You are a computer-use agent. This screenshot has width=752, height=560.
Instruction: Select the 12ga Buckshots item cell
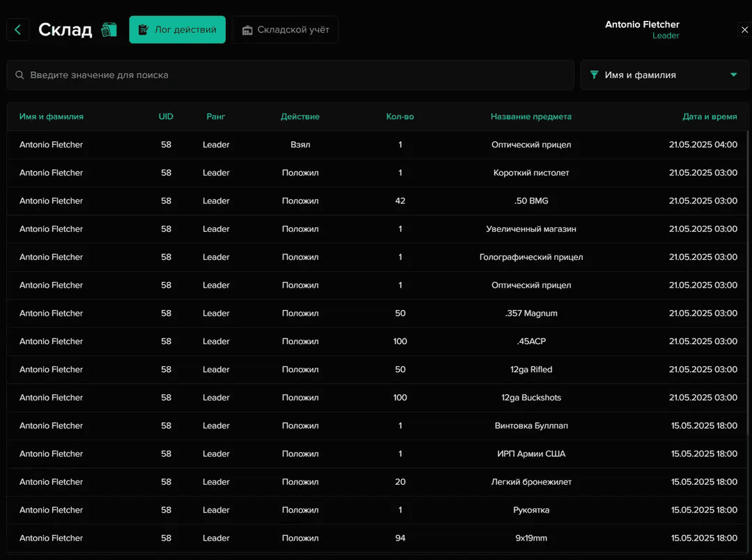point(531,397)
